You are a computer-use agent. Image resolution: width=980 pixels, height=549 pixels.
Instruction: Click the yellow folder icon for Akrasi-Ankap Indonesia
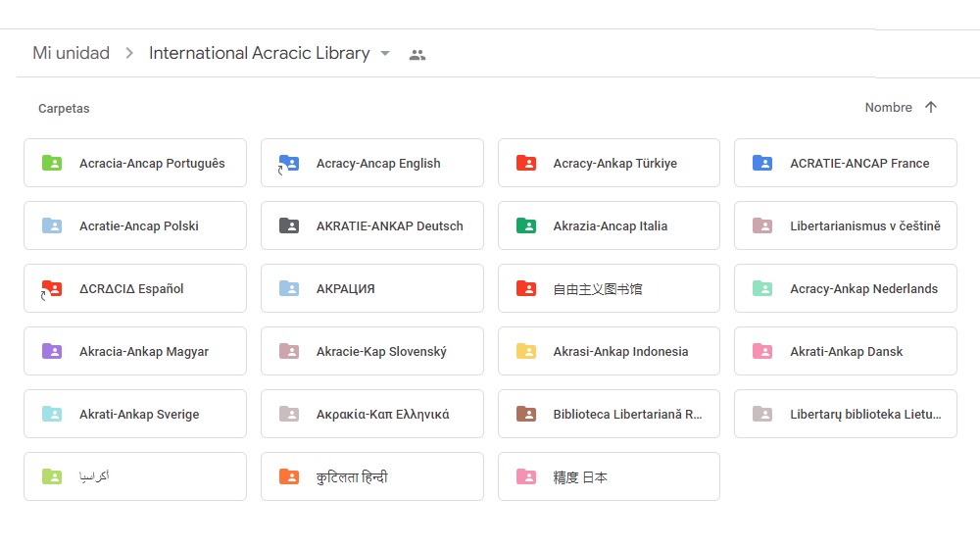point(526,351)
